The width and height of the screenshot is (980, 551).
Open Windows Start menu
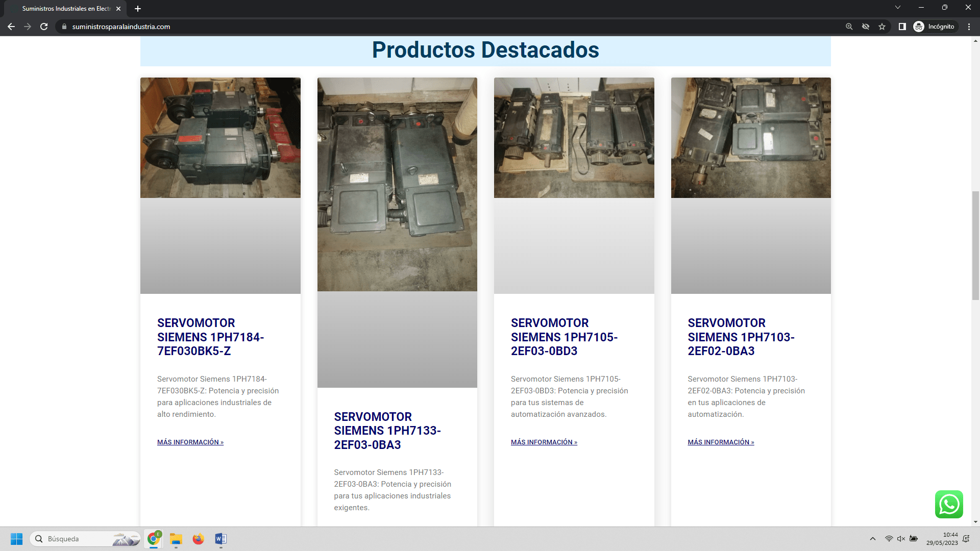(16, 539)
